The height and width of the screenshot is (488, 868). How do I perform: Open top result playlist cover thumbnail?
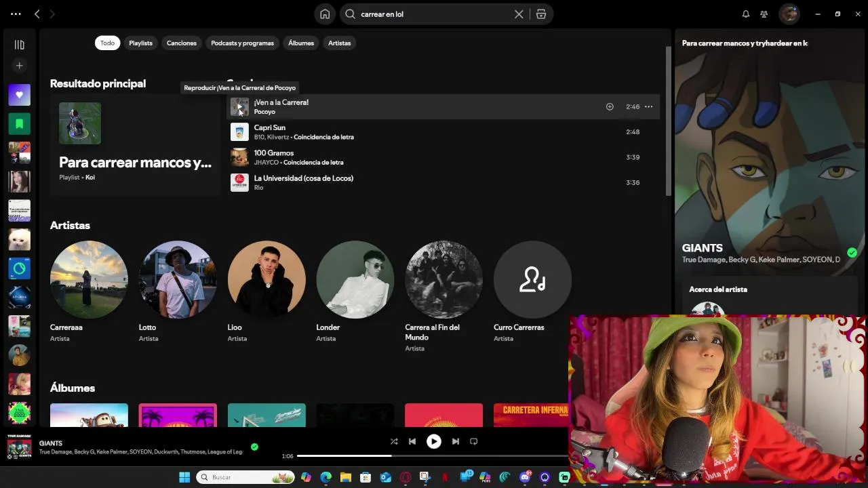[x=80, y=123]
